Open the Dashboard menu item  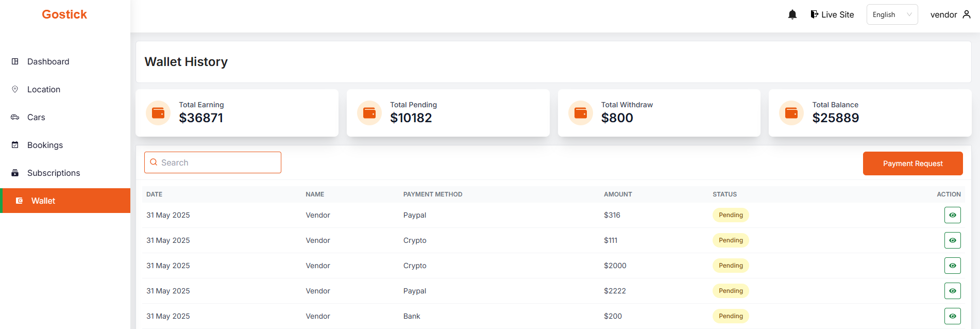click(x=48, y=62)
